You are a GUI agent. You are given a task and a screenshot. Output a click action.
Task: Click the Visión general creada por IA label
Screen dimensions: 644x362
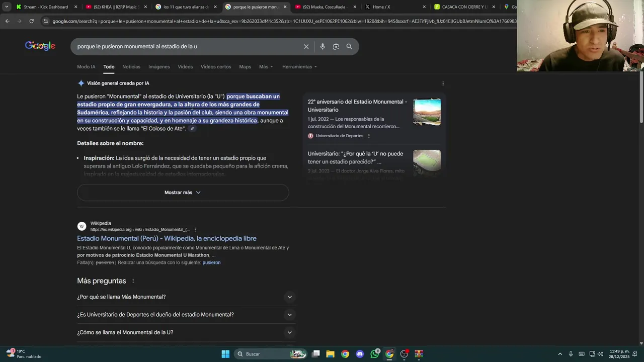pyautogui.click(x=118, y=83)
